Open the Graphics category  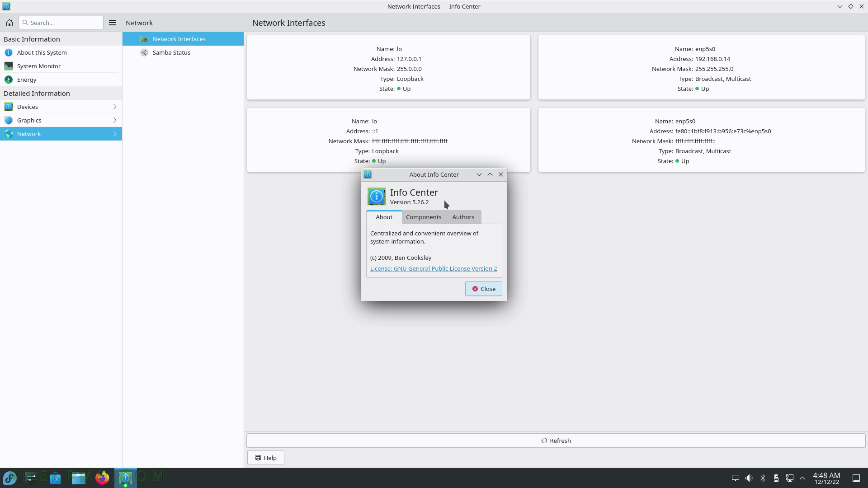61,120
